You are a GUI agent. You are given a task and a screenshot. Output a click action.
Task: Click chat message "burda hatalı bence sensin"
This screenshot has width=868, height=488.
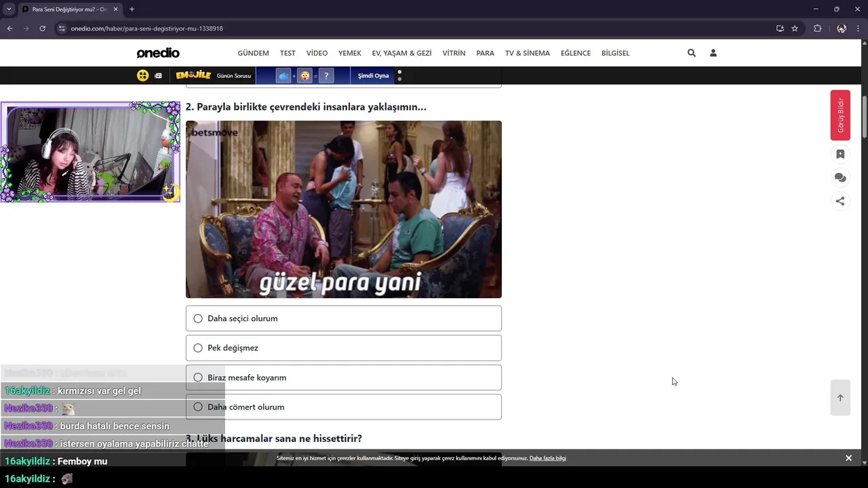coord(115,426)
